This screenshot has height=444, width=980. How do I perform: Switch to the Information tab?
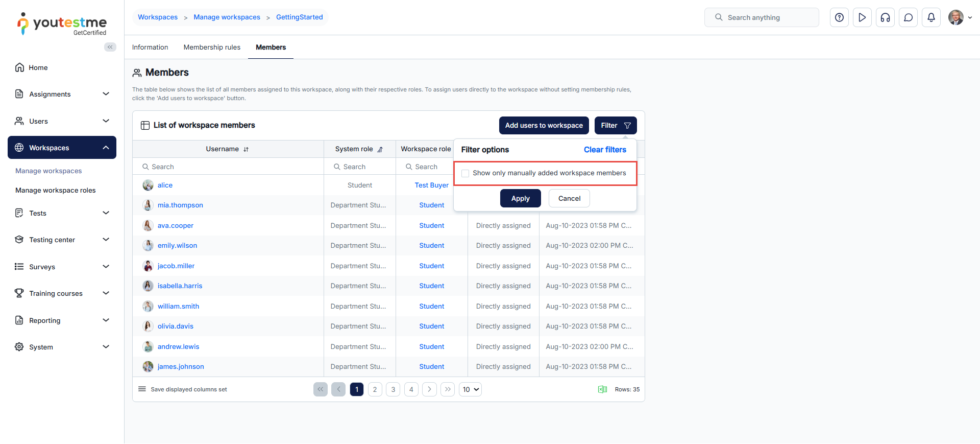pyautogui.click(x=150, y=47)
